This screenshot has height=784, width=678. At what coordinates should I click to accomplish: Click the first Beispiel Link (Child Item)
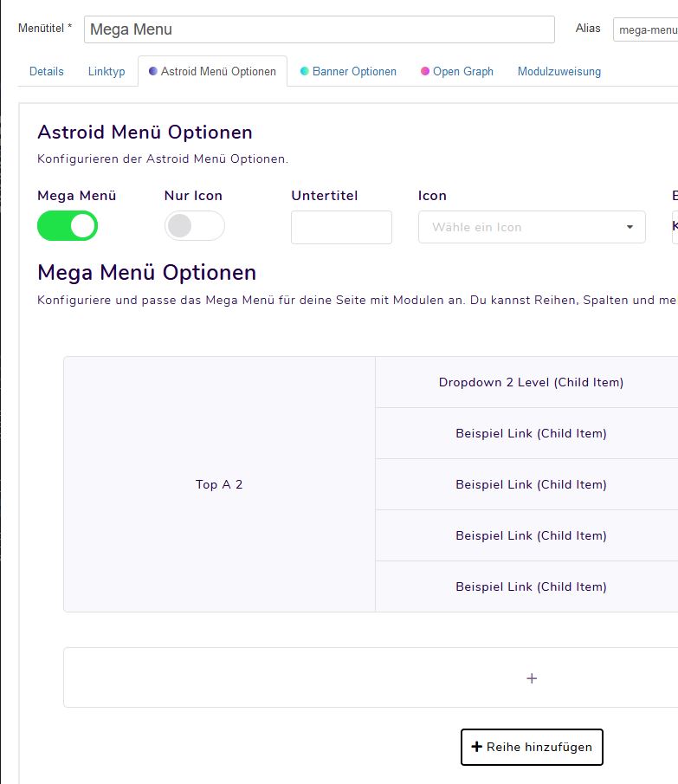click(x=532, y=433)
